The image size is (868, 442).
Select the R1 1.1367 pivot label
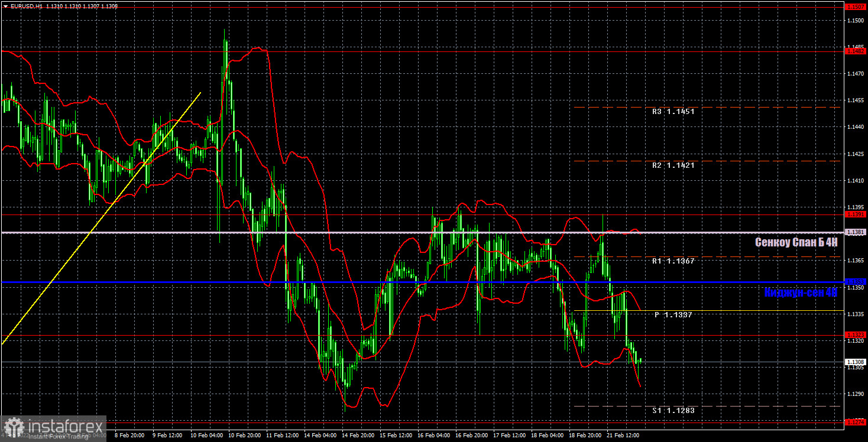point(673,261)
